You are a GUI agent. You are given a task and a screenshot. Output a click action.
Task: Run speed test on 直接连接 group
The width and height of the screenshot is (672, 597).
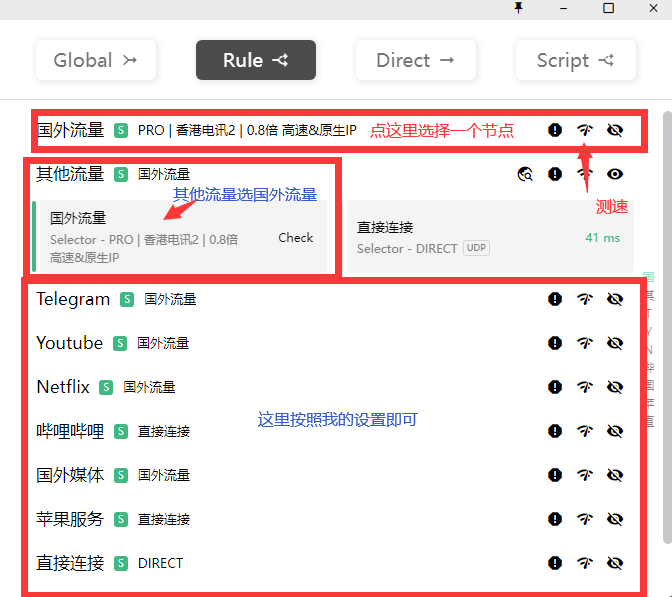click(585, 563)
